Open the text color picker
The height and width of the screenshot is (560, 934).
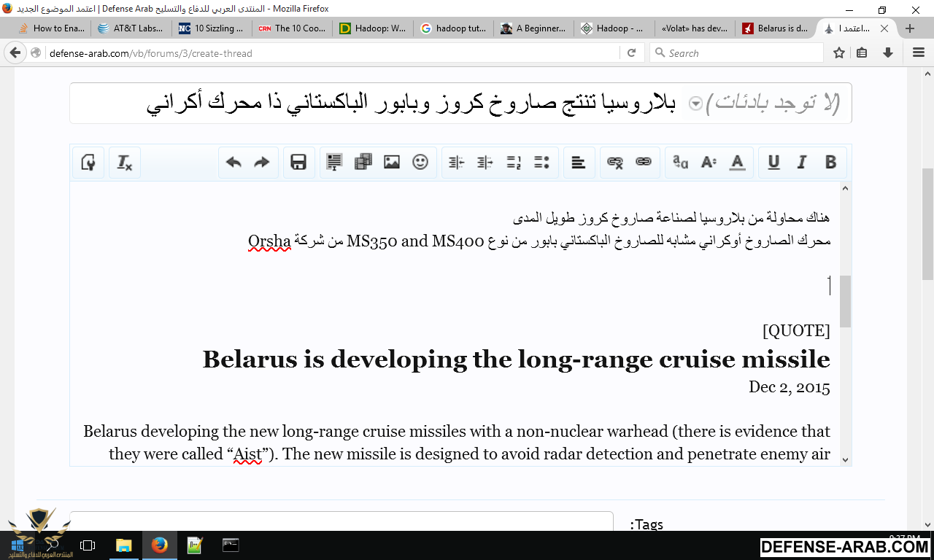[738, 163]
